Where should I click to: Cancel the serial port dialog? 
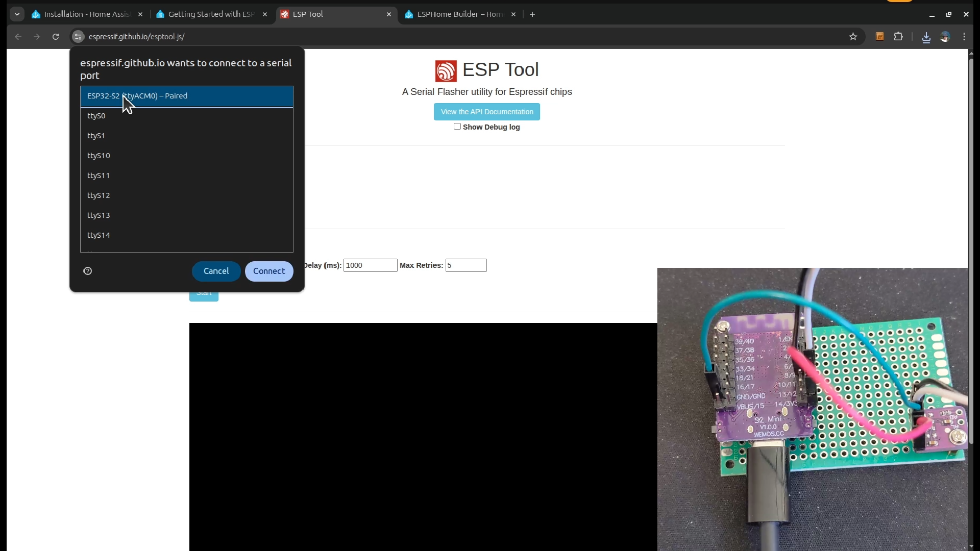216,271
